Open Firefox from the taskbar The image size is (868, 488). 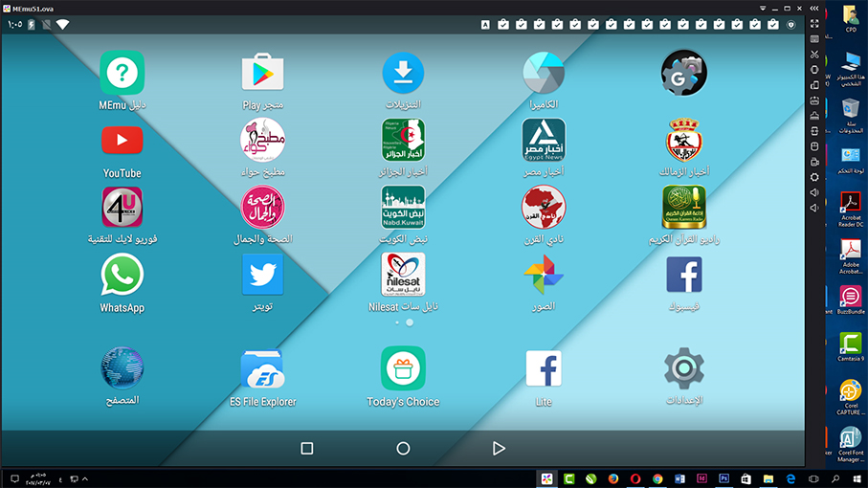(612, 478)
